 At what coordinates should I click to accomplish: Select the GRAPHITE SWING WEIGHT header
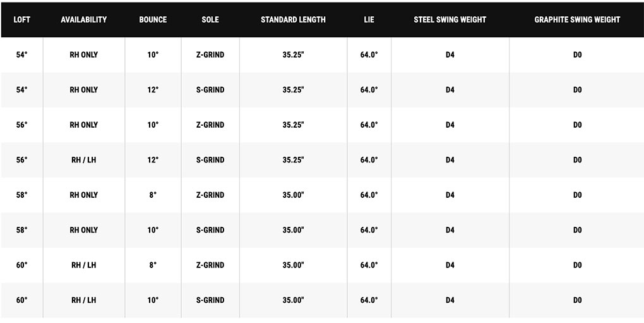(x=577, y=20)
